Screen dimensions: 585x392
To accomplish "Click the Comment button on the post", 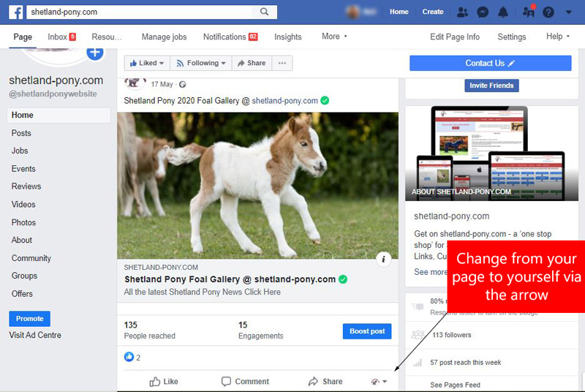I will 245,381.
